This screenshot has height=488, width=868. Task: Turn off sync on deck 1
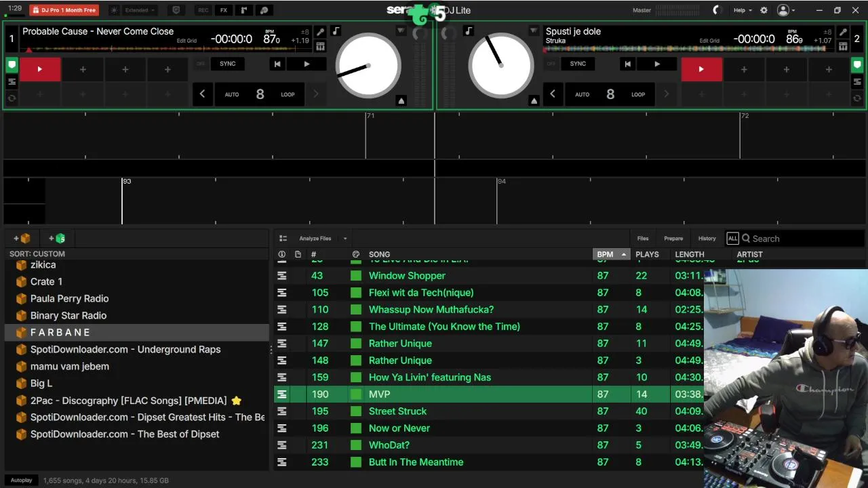coord(201,64)
